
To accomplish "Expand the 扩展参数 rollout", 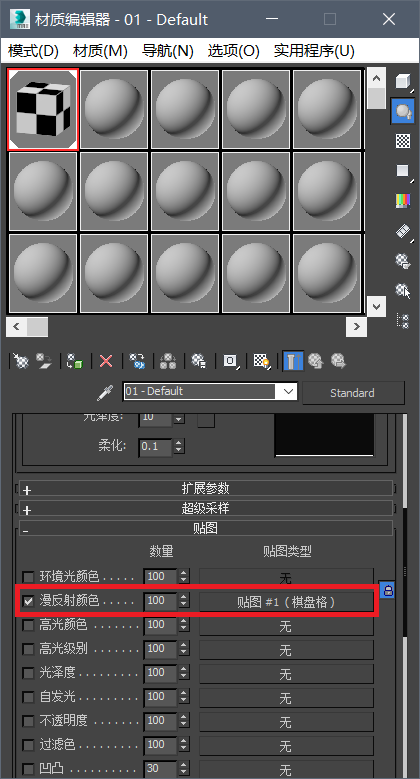I will point(206,489).
